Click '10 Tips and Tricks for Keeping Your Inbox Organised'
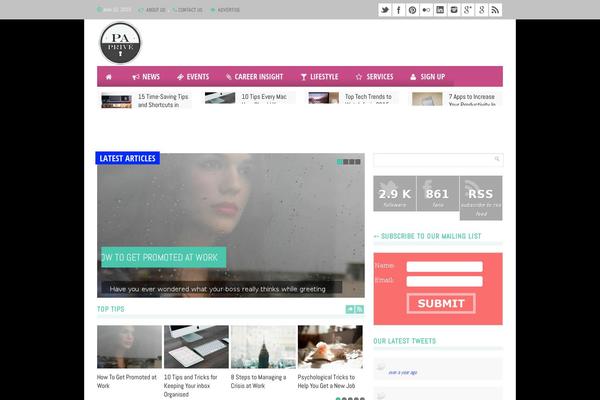The height and width of the screenshot is (400, 600). pos(191,386)
